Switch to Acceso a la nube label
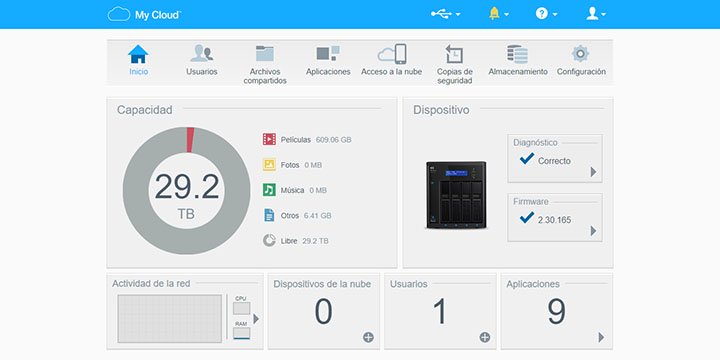 392,72
